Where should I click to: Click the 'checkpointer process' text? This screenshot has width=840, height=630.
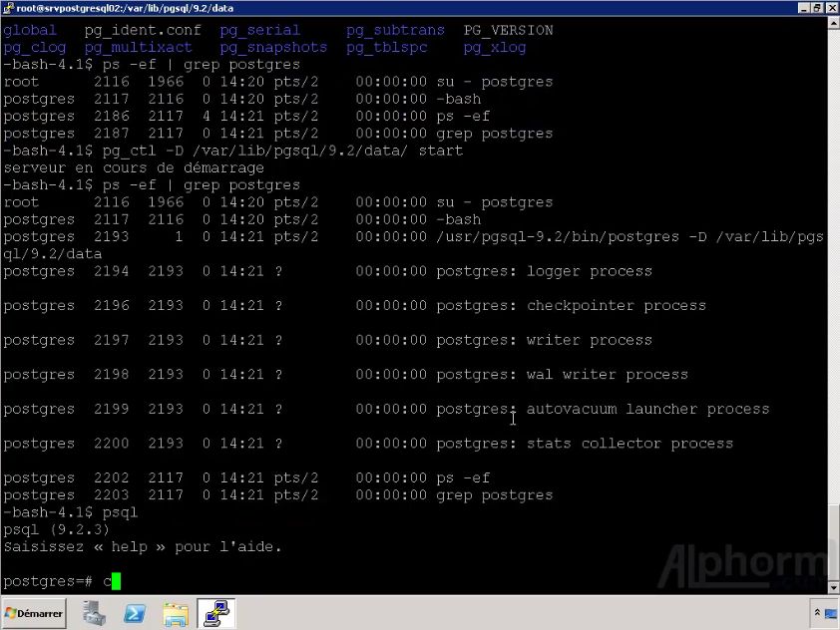click(617, 306)
